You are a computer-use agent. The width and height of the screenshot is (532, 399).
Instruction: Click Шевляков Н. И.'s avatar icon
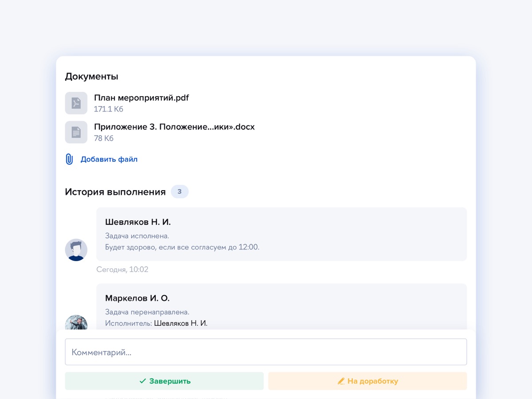(x=76, y=250)
